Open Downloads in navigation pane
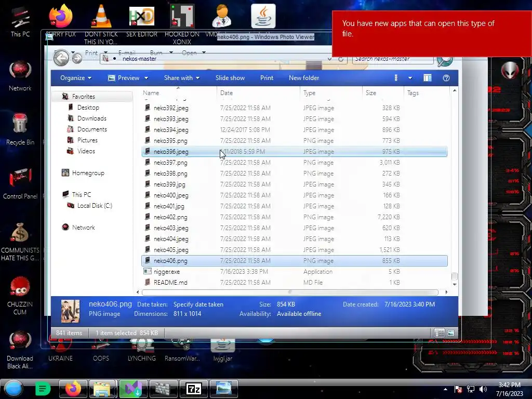Screen dimensions: 532x399 click(x=91, y=118)
